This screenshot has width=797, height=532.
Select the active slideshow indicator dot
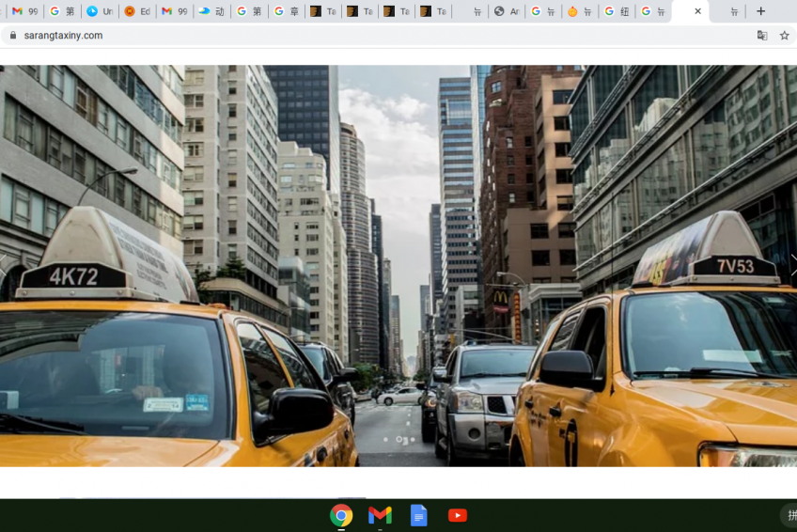[x=399, y=439]
